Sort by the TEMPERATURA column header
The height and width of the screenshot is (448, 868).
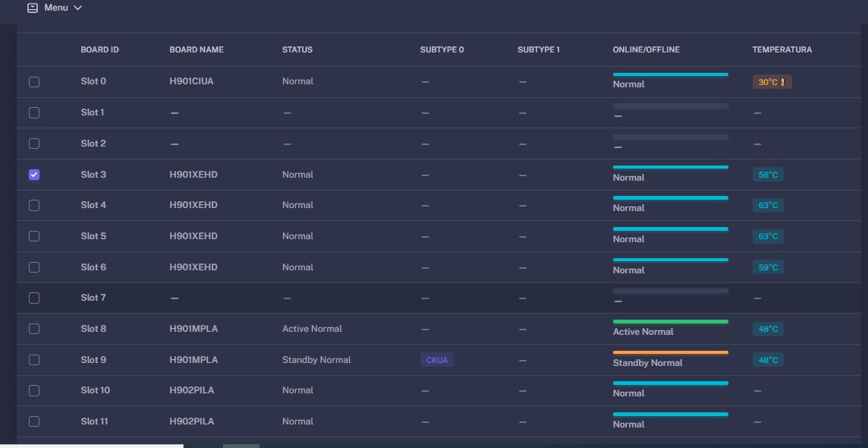tap(782, 50)
